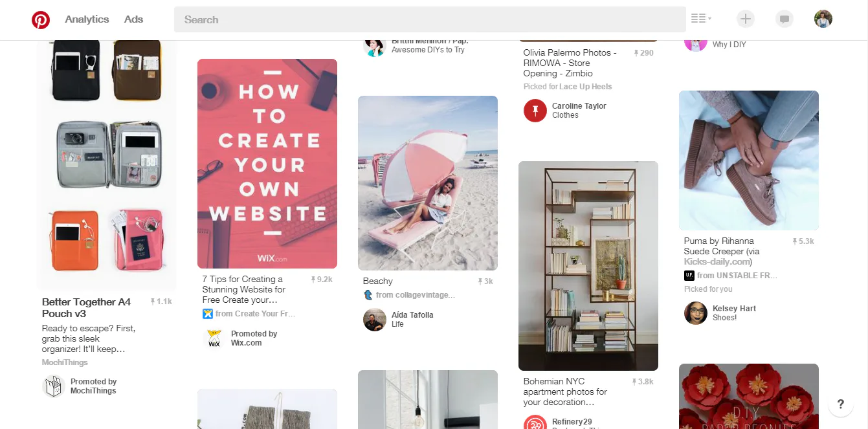Click the Caroline Taylor Clothes board name
868x429 pixels.
(565, 115)
